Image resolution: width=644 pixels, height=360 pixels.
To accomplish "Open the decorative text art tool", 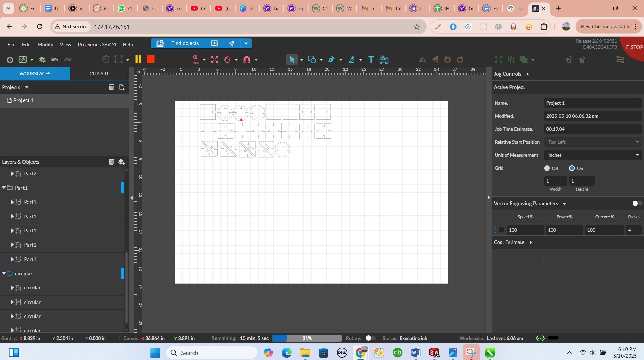I will coord(384,60).
